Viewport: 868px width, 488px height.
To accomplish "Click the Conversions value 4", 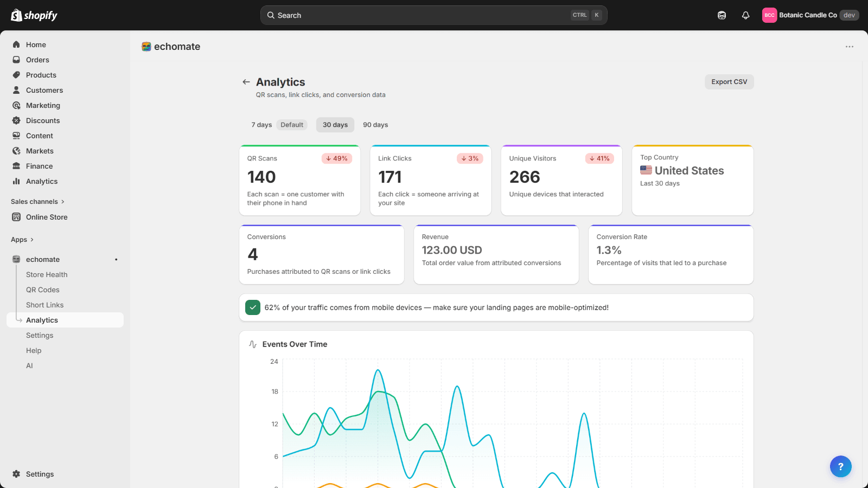I will 253,254.
